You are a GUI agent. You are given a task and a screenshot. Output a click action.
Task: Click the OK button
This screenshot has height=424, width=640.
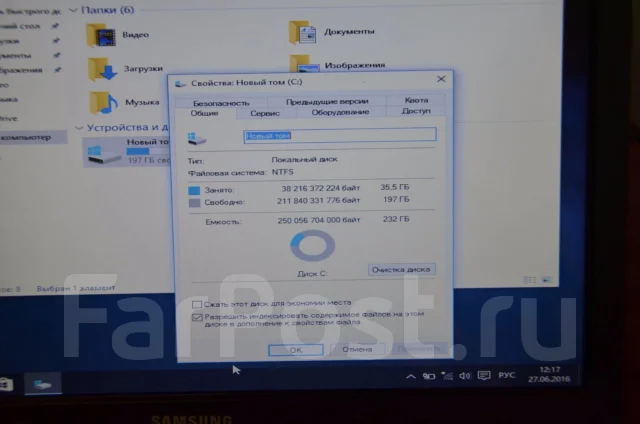click(296, 350)
